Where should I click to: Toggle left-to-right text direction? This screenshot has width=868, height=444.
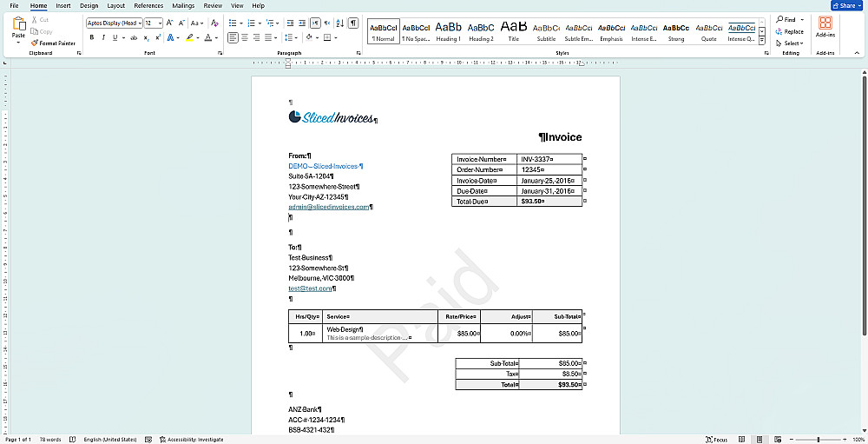[x=315, y=23]
